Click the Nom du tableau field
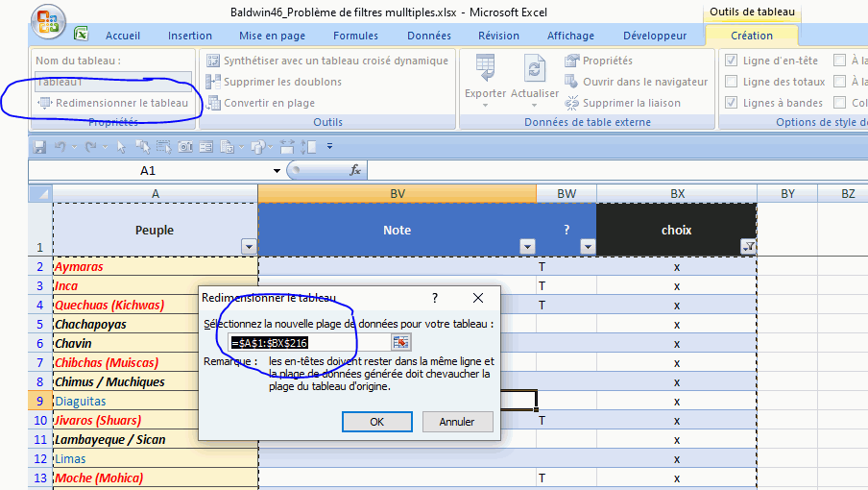This screenshot has height=490, width=868. [113, 82]
